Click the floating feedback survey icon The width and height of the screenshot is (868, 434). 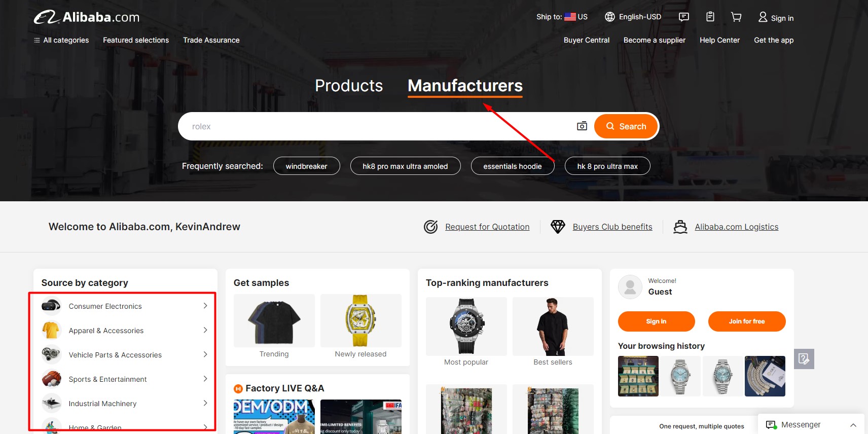point(804,359)
